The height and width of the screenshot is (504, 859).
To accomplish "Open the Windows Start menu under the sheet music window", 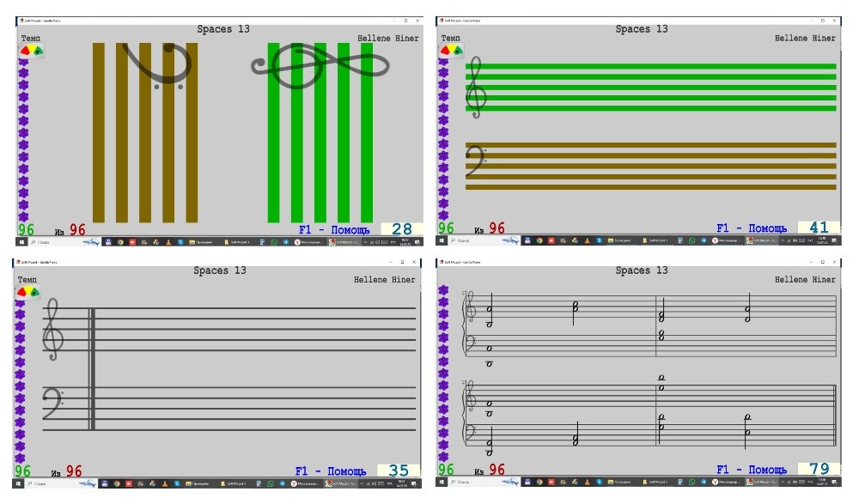I will (441, 482).
